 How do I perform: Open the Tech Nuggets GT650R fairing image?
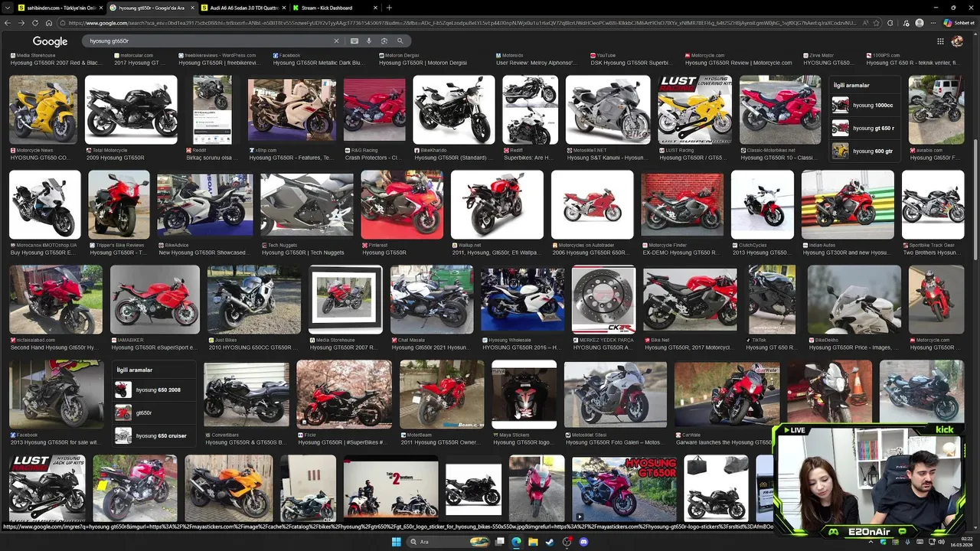point(306,204)
